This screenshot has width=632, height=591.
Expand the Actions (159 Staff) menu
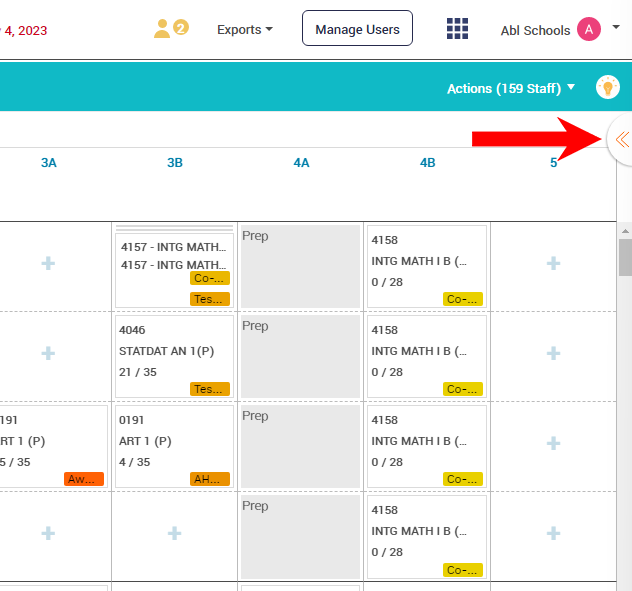click(x=511, y=88)
